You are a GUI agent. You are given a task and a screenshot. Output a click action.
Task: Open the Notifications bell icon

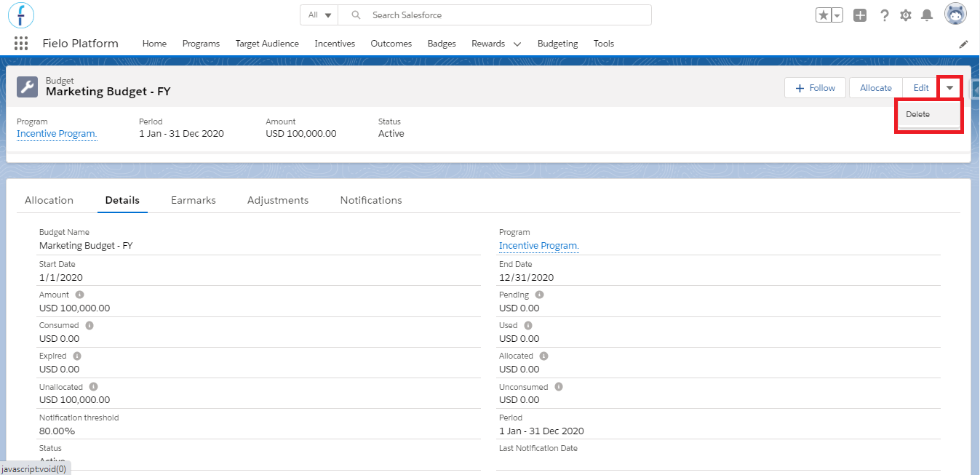click(x=927, y=15)
